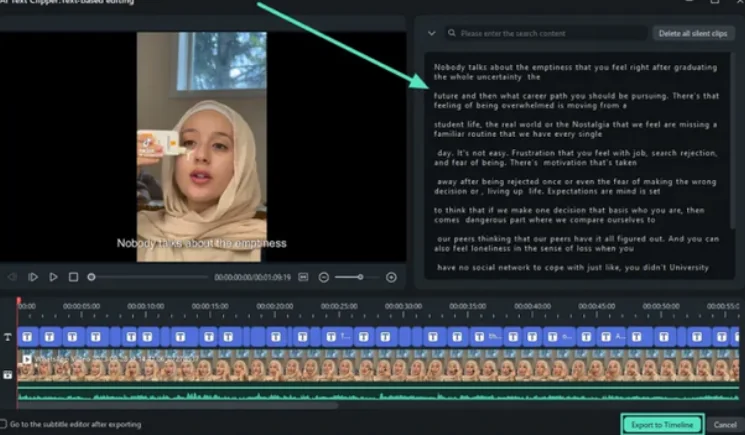Screen dimensions: 745x435
Task: Click the fit-to-view icon beside the timecode
Action: pos(305,277)
